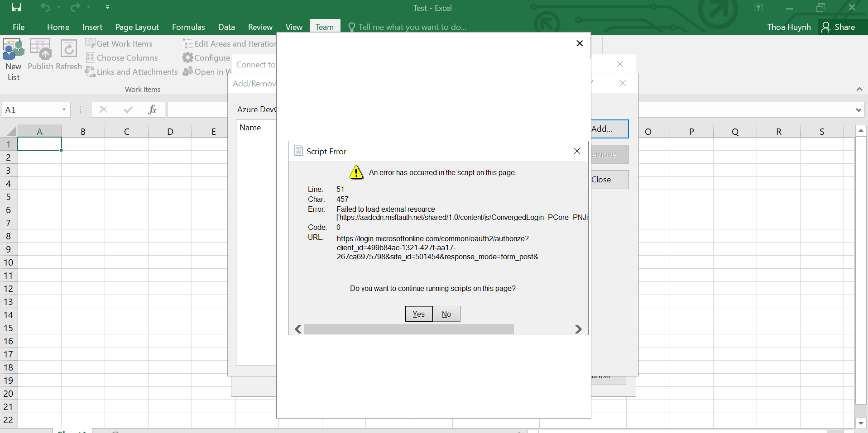Select column Q header

(735, 132)
